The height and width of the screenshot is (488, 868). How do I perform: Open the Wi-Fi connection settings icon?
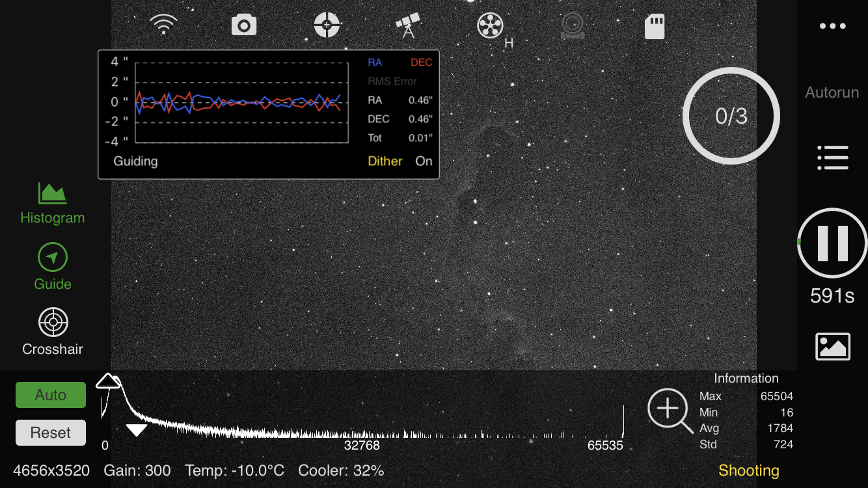click(163, 25)
